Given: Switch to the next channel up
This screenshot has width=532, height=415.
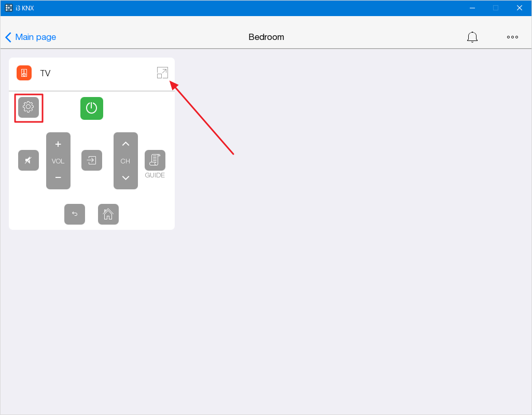Looking at the screenshot, I should click(125, 144).
